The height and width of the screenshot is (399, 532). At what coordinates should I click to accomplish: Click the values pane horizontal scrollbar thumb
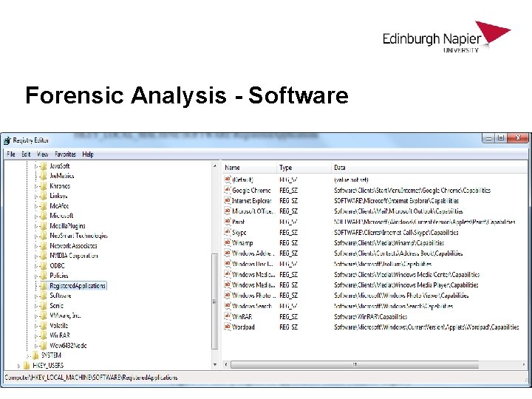[x=355, y=364]
